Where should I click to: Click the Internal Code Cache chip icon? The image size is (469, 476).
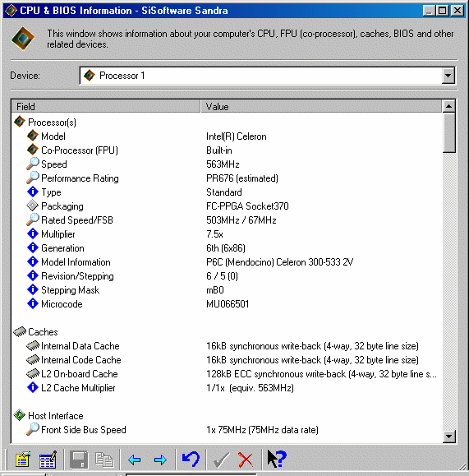(x=33, y=360)
